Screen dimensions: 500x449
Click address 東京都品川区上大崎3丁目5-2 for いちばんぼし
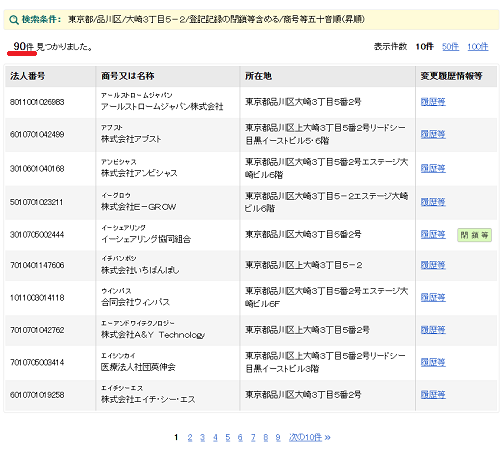coord(304,265)
